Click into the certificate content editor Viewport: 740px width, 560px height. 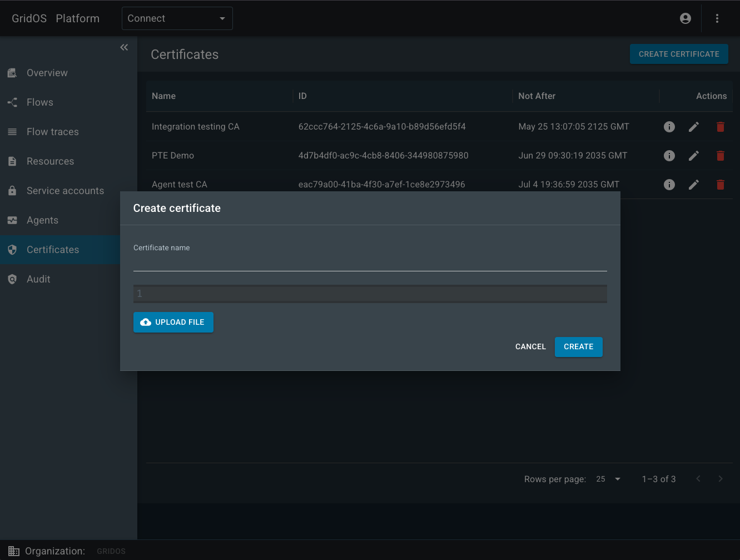coord(370,294)
